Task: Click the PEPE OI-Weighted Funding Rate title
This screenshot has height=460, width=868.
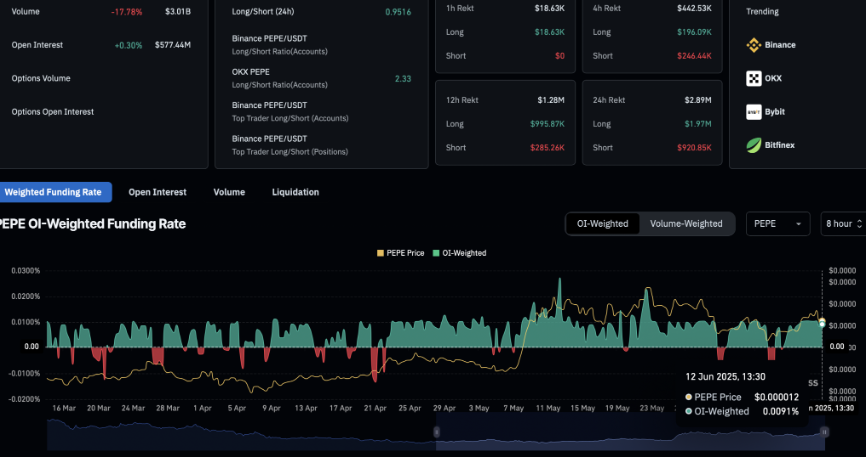Action: tap(91, 224)
